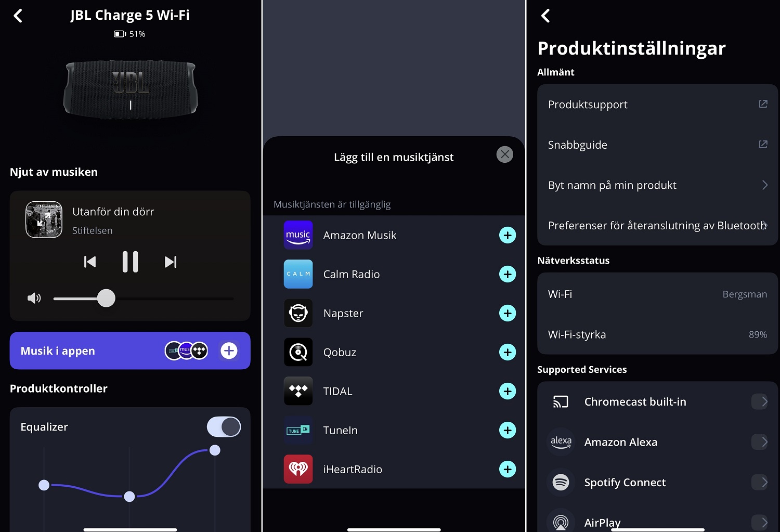The width and height of the screenshot is (780, 532).
Task: Select the Calm Radio list entry
Action: click(394, 274)
